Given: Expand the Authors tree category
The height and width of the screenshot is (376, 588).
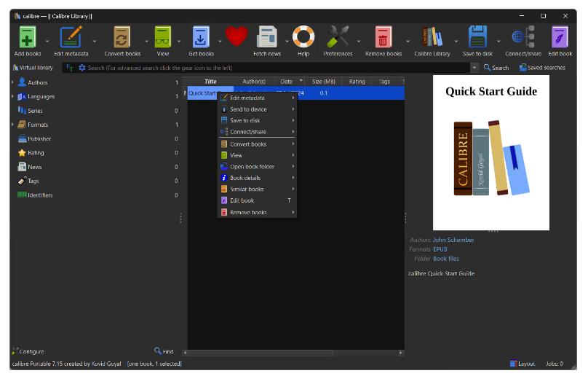Looking at the screenshot, I should point(12,82).
